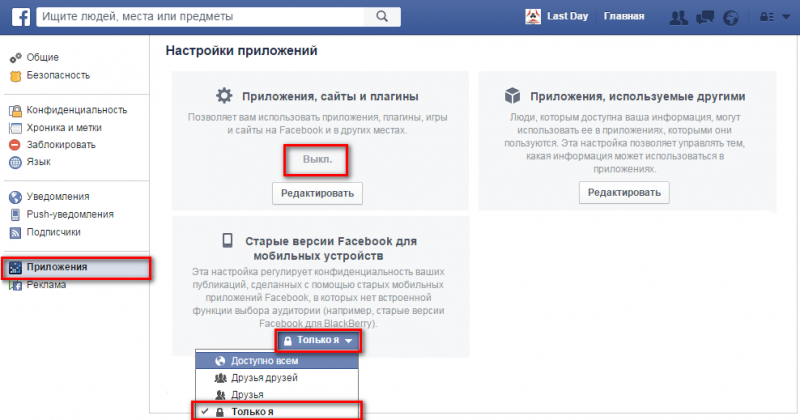Go to Главная home link
Screen dimensions: 800x420
click(x=623, y=16)
